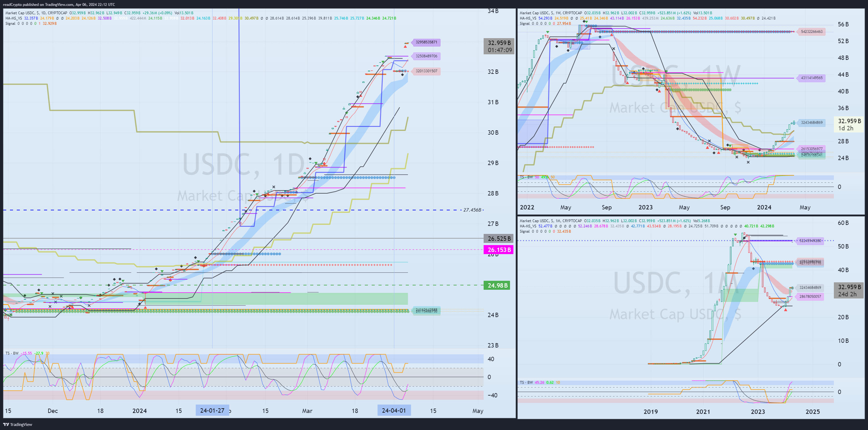Select the 24-01-27 date marker on the time axis
The width and height of the screenshot is (868, 430).
[212, 410]
